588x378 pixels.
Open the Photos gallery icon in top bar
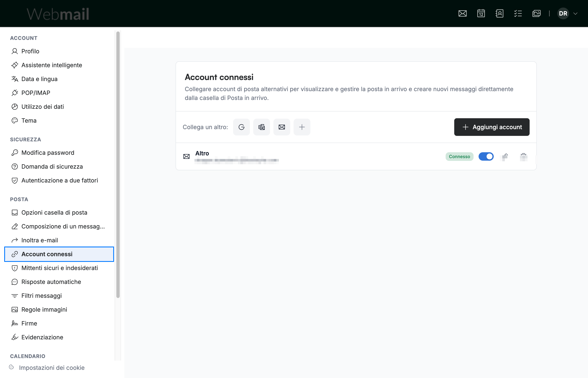click(x=537, y=13)
